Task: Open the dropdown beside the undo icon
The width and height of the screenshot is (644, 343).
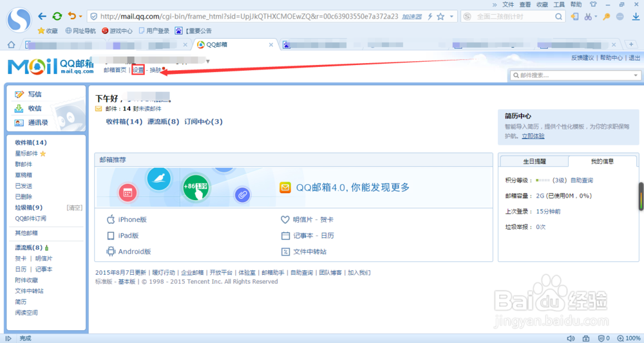Action: (x=80, y=17)
